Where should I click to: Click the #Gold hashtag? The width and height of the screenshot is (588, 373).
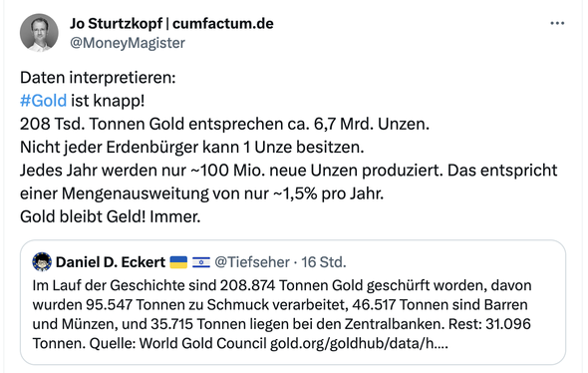43,101
